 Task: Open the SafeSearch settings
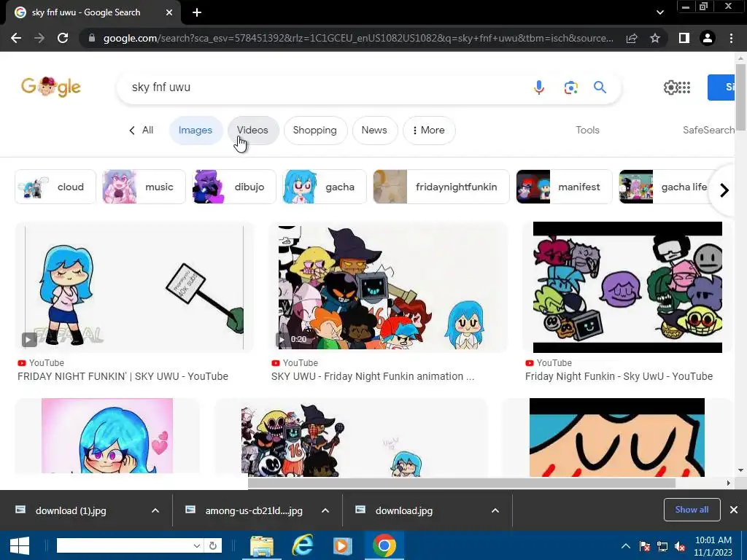(x=708, y=130)
